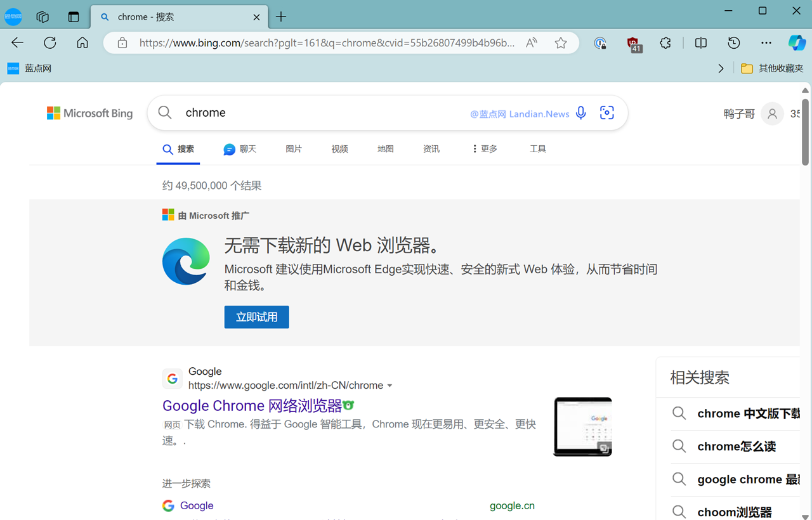Click the Chrome result laptop thumbnail
The image size is (812, 520).
583,427
